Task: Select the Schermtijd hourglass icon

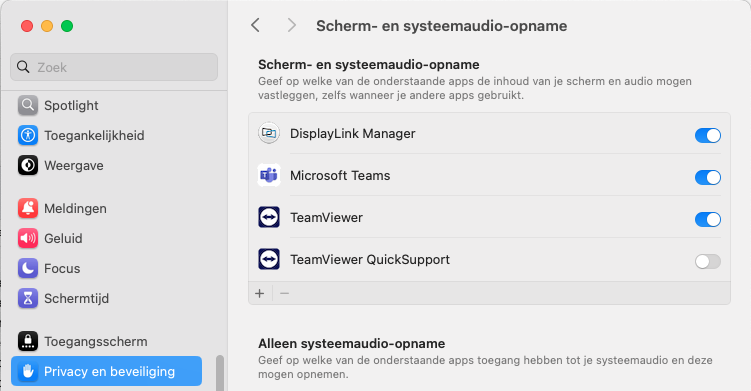Action: pos(28,298)
